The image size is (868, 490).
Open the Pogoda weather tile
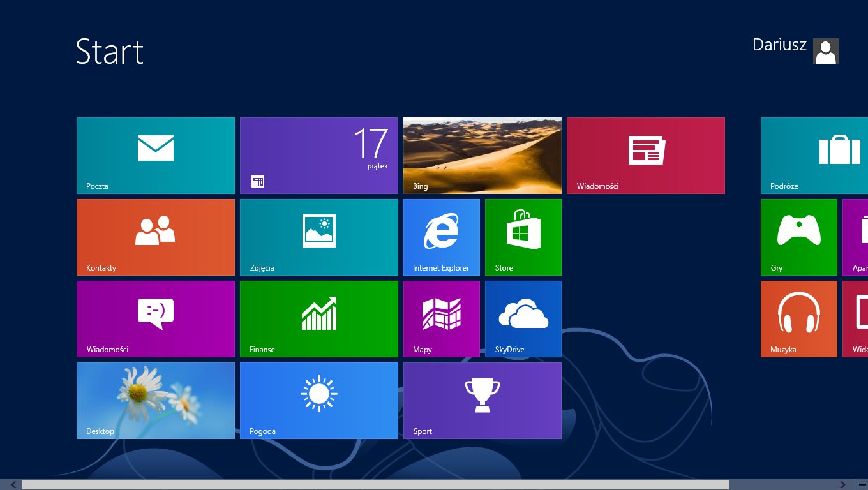(319, 401)
